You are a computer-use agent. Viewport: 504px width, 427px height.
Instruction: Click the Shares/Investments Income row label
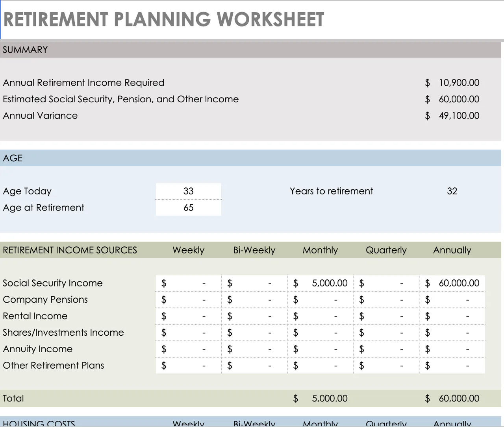tap(63, 333)
